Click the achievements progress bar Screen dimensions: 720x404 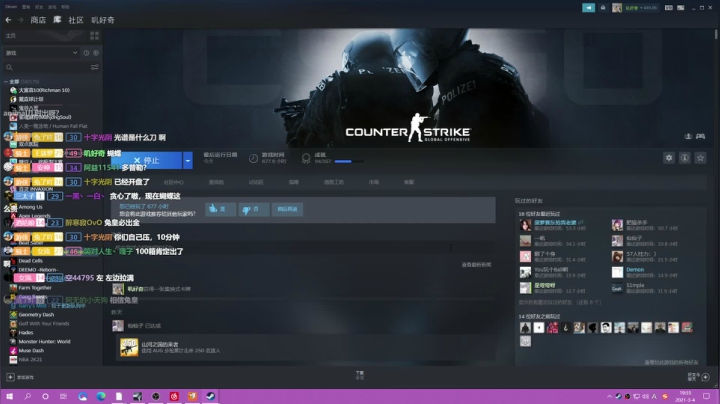coord(349,162)
